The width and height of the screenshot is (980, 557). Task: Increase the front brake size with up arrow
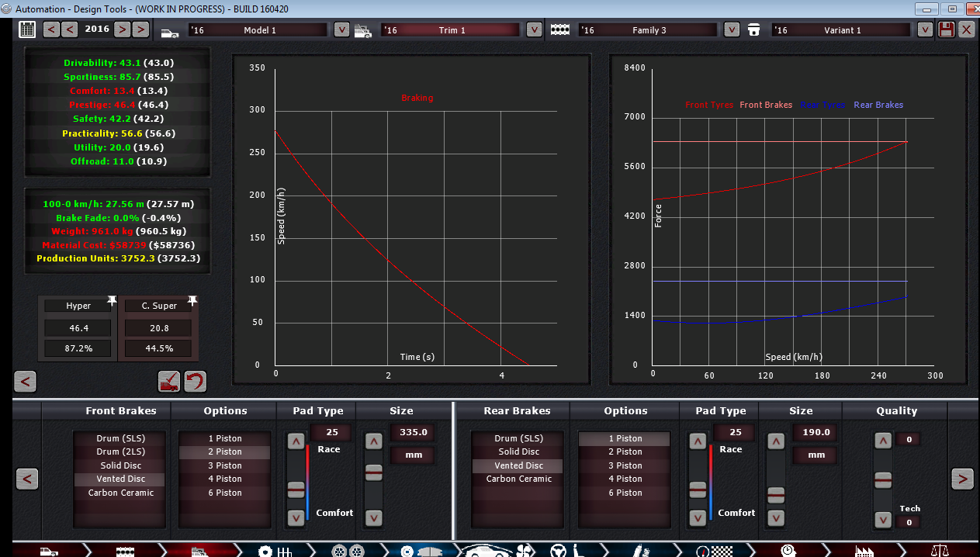tap(373, 441)
